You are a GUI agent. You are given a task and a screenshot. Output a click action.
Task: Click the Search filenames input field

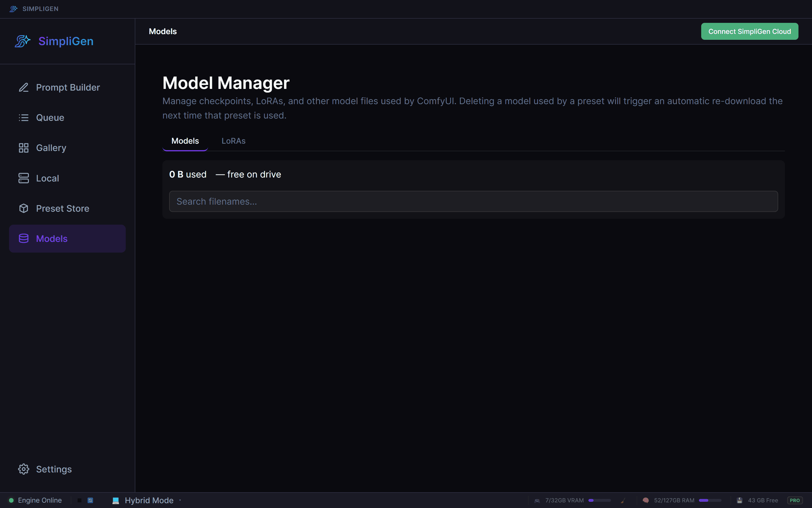click(x=473, y=201)
